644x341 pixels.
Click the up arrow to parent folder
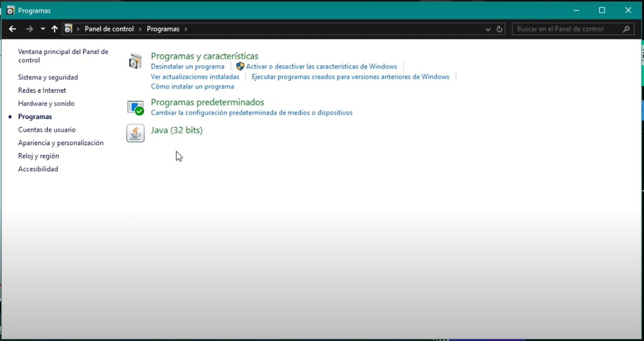[x=54, y=29]
